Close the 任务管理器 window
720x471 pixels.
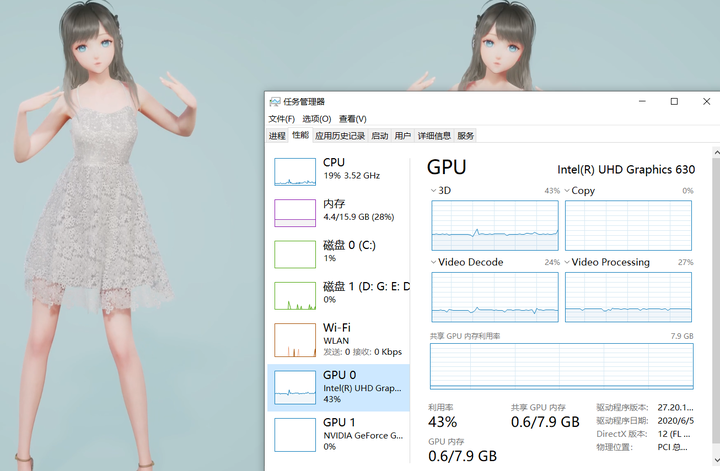706,101
